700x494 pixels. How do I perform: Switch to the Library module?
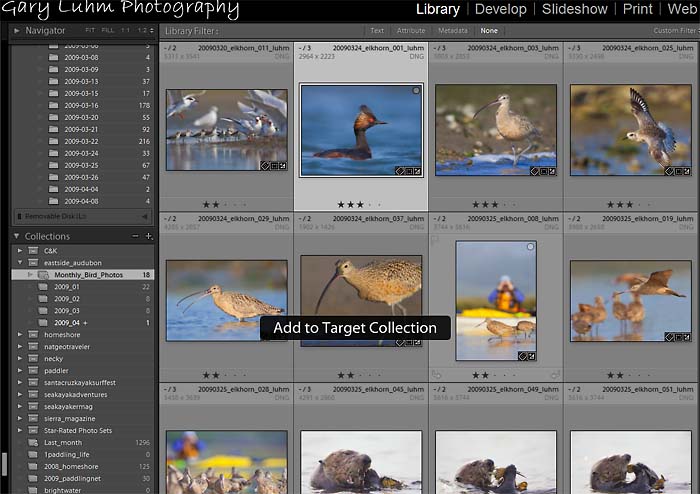click(x=438, y=9)
